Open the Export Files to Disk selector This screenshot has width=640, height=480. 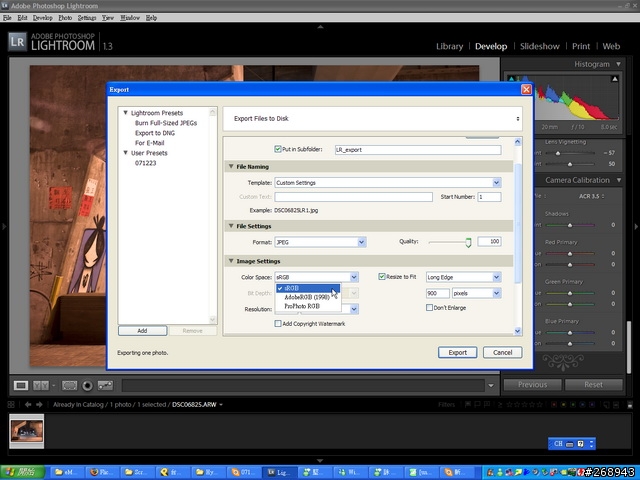373,119
